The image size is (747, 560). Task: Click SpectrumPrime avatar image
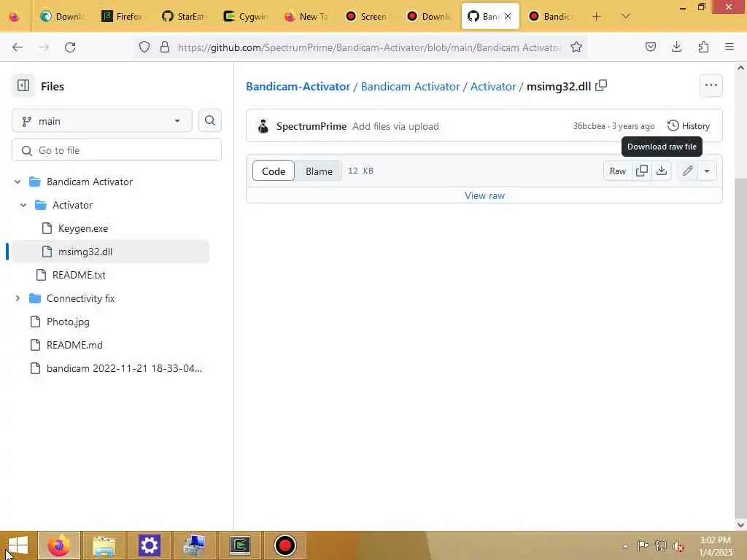pyautogui.click(x=263, y=126)
